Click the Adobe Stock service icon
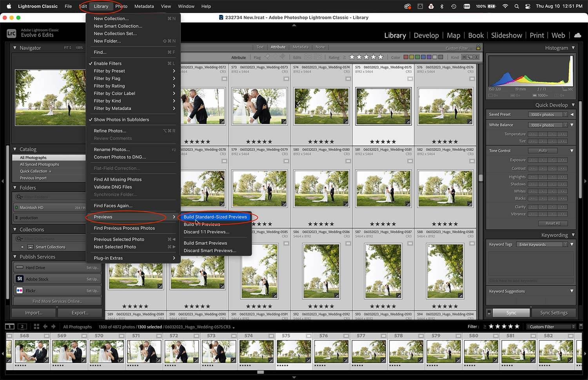588x380 pixels. (20, 279)
